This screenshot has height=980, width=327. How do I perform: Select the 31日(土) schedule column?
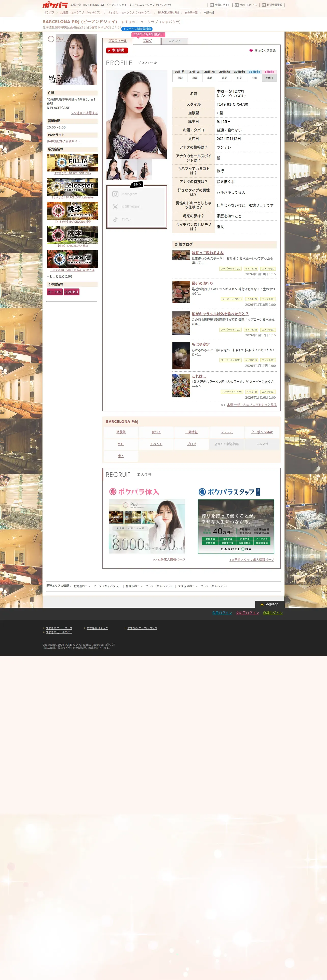point(254,75)
